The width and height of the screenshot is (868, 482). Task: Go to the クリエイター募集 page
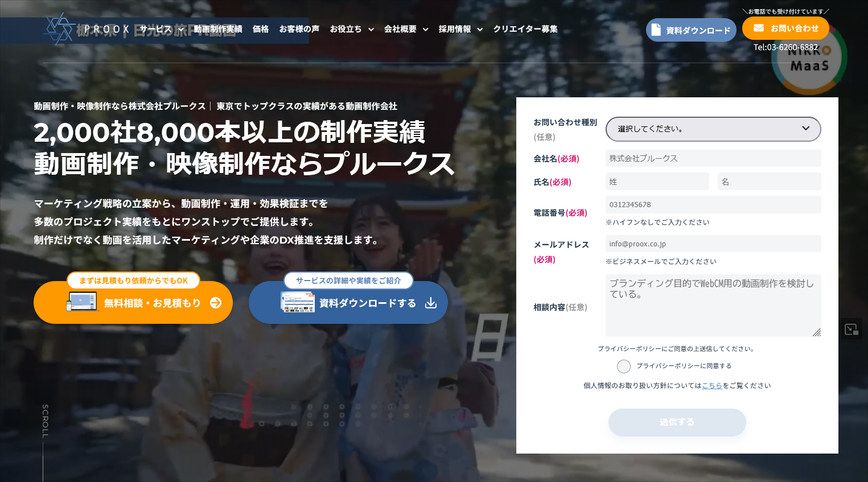tap(525, 29)
